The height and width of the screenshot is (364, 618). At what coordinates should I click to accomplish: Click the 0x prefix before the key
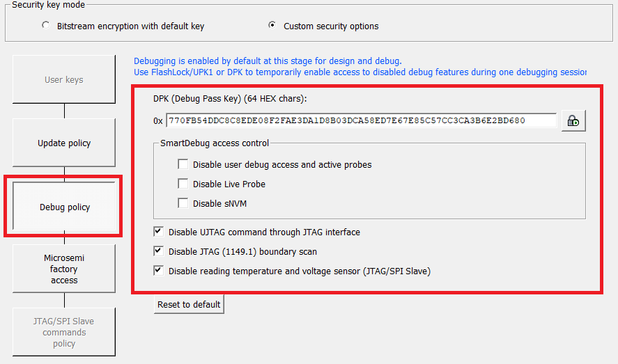pyautogui.click(x=158, y=121)
